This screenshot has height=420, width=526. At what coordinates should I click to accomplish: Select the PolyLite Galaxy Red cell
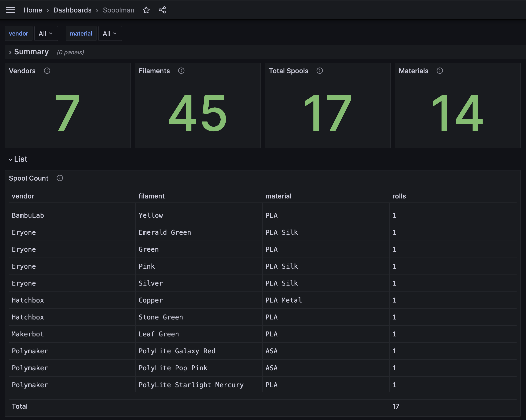(x=177, y=351)
